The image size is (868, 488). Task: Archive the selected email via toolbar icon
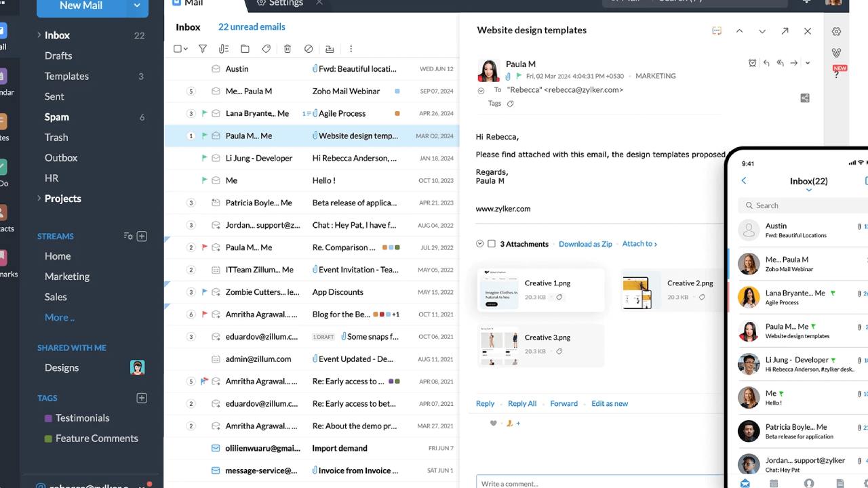[330, 48]
